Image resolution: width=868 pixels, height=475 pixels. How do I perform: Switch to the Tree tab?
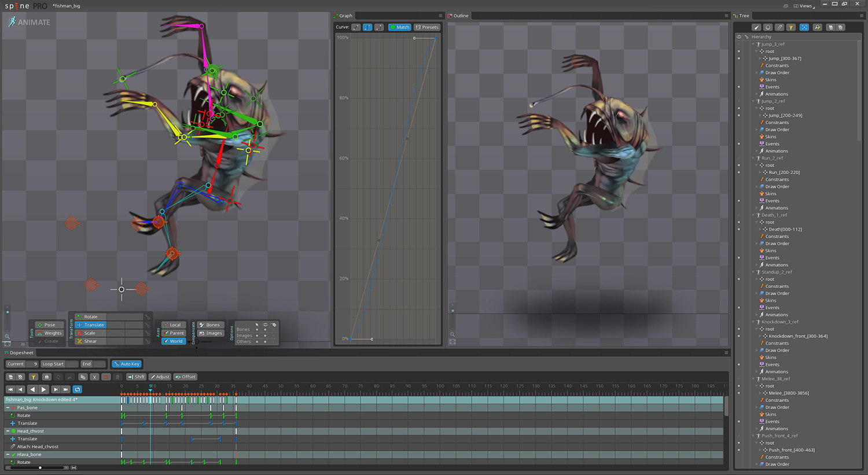point(742,16)
